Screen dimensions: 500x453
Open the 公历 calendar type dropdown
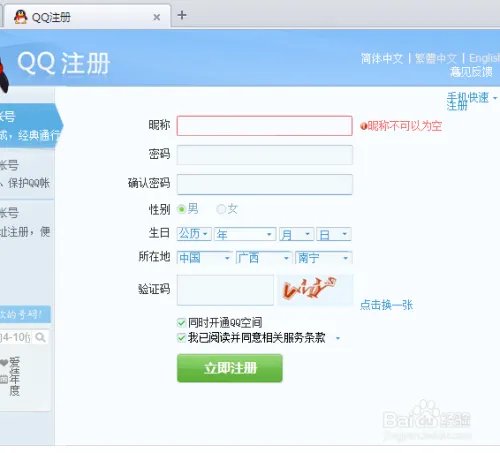click(194, 234)
